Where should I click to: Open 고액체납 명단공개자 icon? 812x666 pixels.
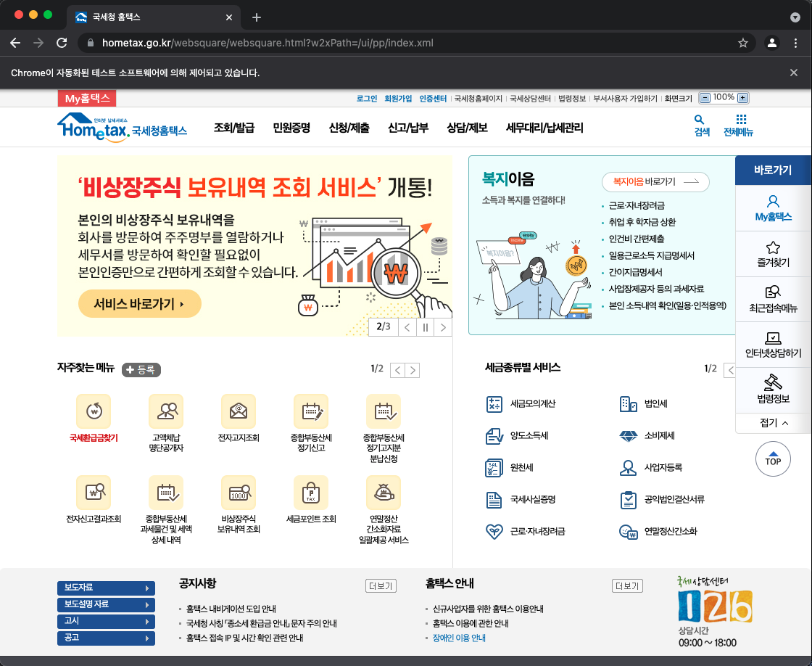[x=166, y=411]
